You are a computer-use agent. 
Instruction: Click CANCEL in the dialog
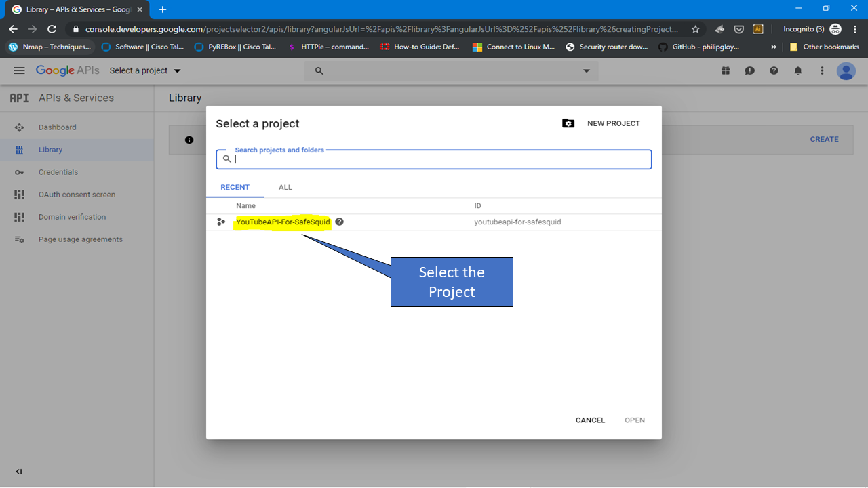point(590,420)
